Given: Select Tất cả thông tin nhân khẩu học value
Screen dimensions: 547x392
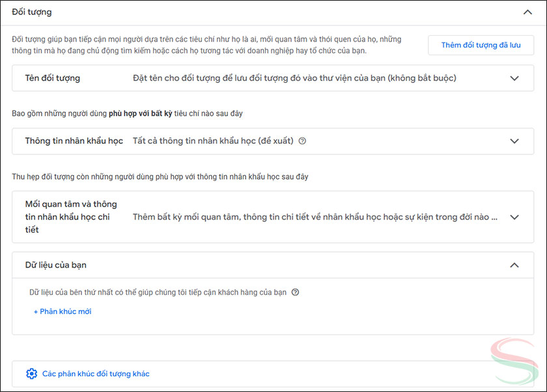Looking at the screenshot, I should 213,141.
